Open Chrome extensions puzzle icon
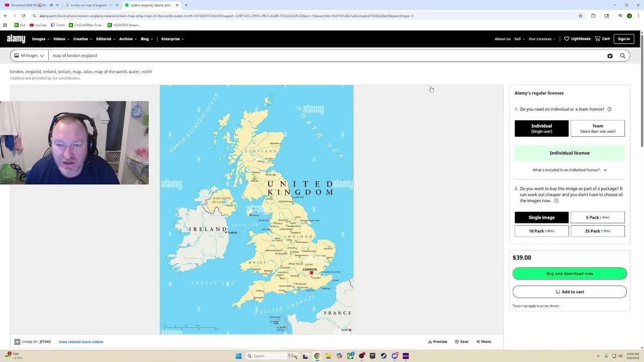This screenshot has width=644, height=362. (593, 16)
